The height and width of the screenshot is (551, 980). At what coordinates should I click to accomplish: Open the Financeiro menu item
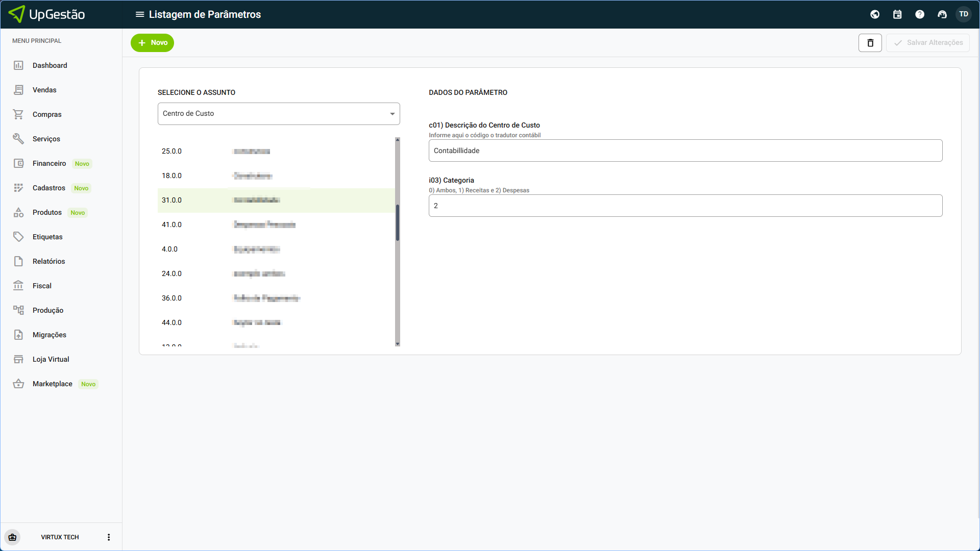50,163
